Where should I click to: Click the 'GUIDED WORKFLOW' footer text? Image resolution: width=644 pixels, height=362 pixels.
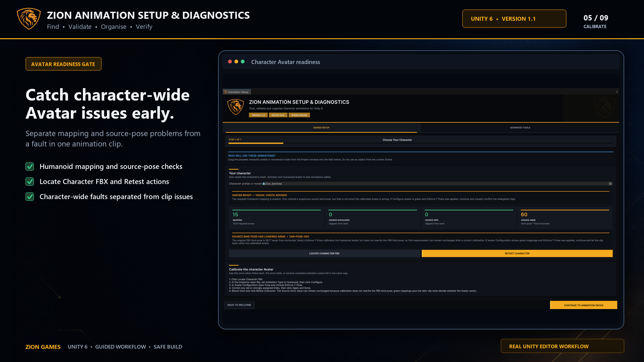click(x=120, y=347)
